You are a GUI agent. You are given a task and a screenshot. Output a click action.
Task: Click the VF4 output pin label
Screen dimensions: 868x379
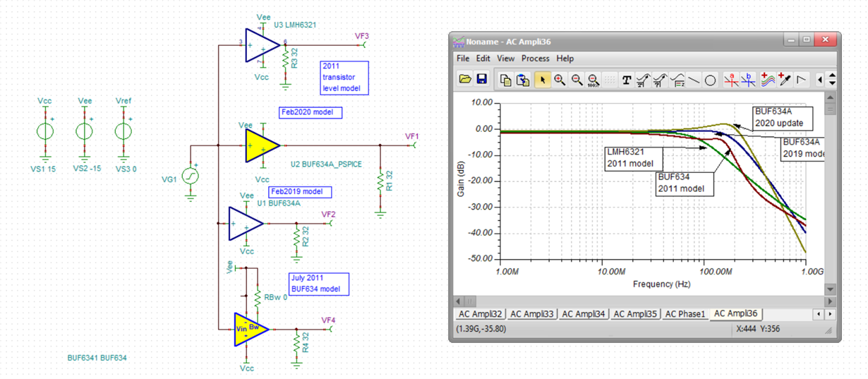pos(328,320)
